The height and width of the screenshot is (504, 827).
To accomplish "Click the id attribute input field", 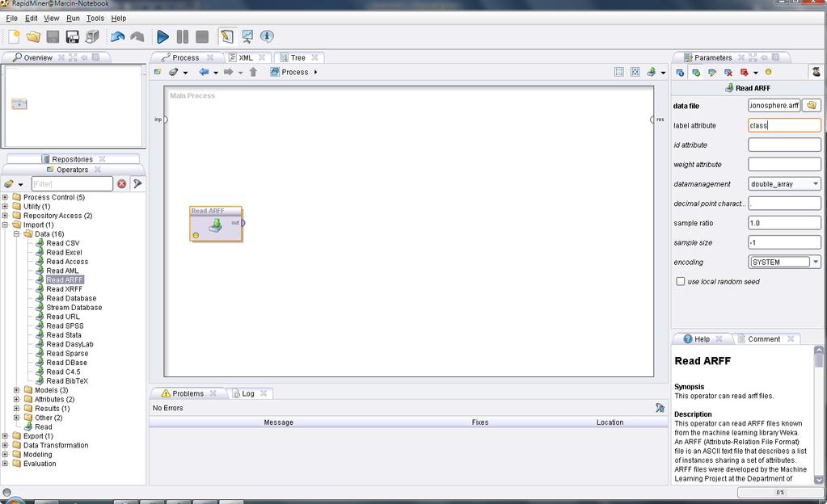I will coord(784,145).
